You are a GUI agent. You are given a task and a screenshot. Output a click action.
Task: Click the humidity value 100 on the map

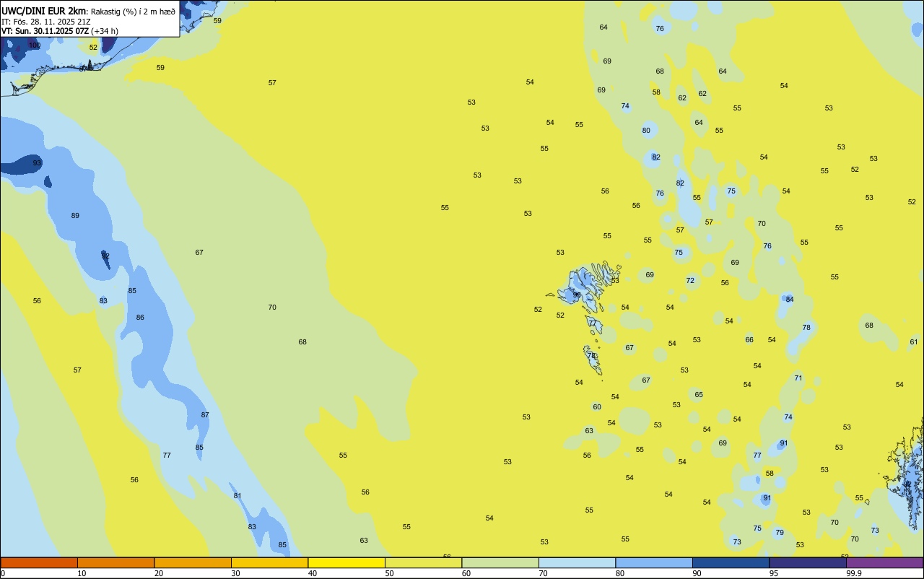pyautogui.click(x=35, y=45)
